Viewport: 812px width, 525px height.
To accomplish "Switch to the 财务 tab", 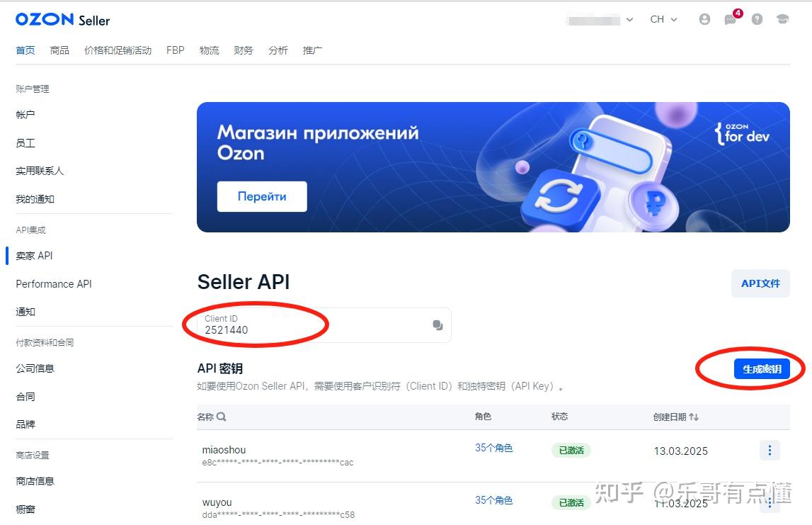I will click(244, 50).
